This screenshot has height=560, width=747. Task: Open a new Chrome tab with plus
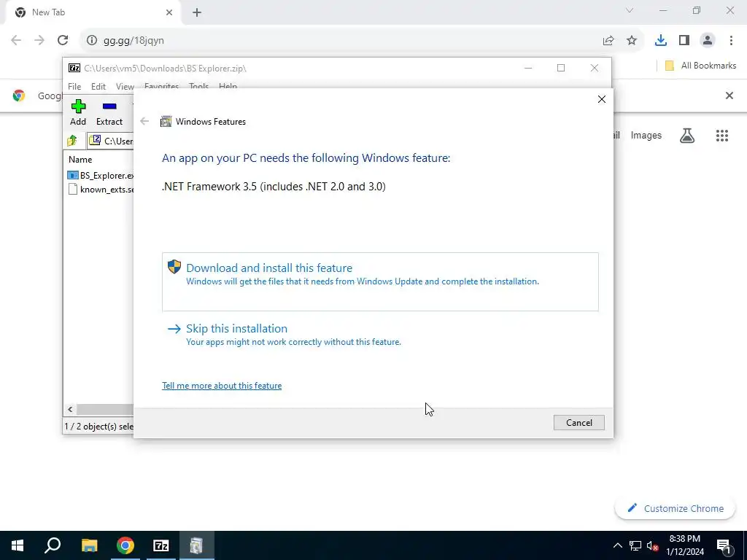pyautogui.click(x=197, y=13)
